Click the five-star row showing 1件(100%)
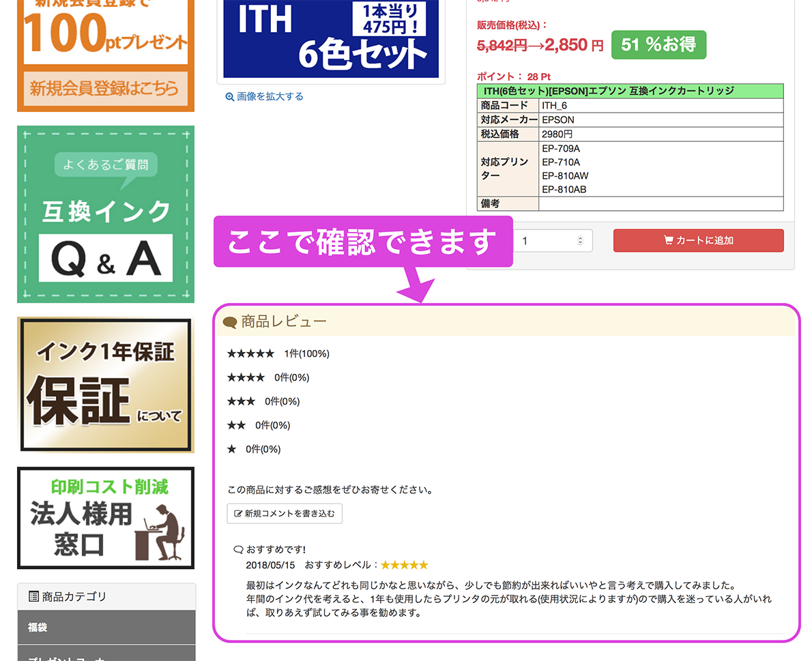Image resolution: width=812 pixels, height=661 pixels. 278,353
